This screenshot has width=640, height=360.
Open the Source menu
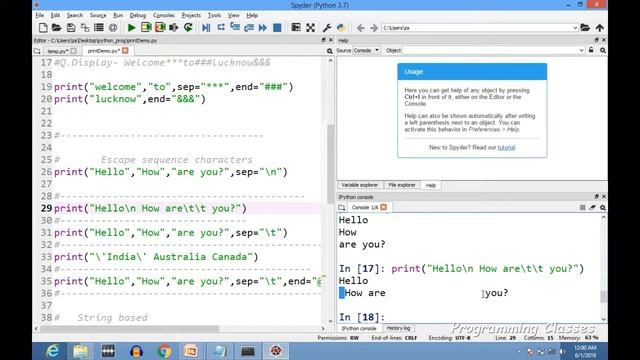(x=98, y=15)
